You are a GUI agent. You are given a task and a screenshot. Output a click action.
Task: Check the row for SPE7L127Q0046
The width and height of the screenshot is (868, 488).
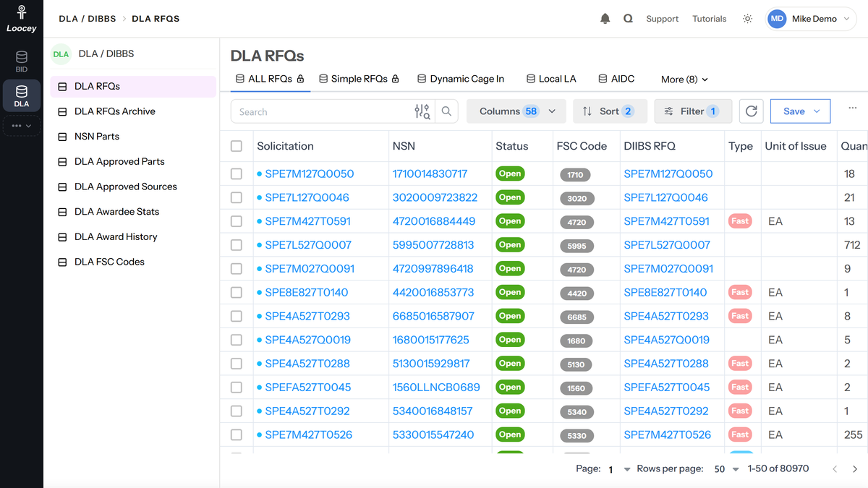tap(237, 197)
